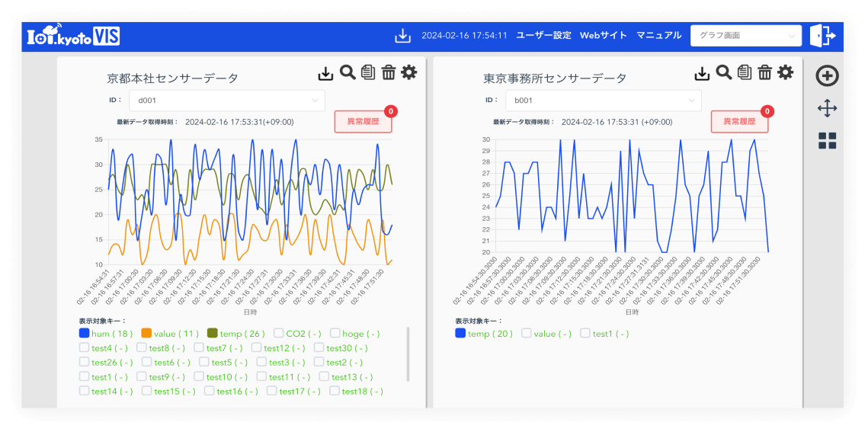
Task: Expand the d001 ID dropdown
Action: tap(227, 101)
